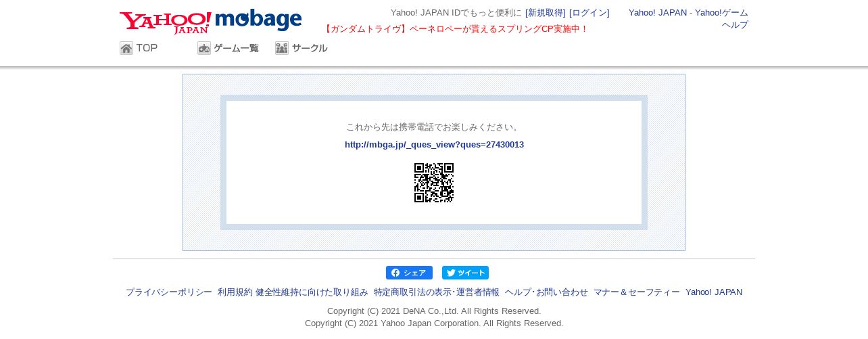Click the text これから先は携帯電話でお楽しみください。

point(434,127)
